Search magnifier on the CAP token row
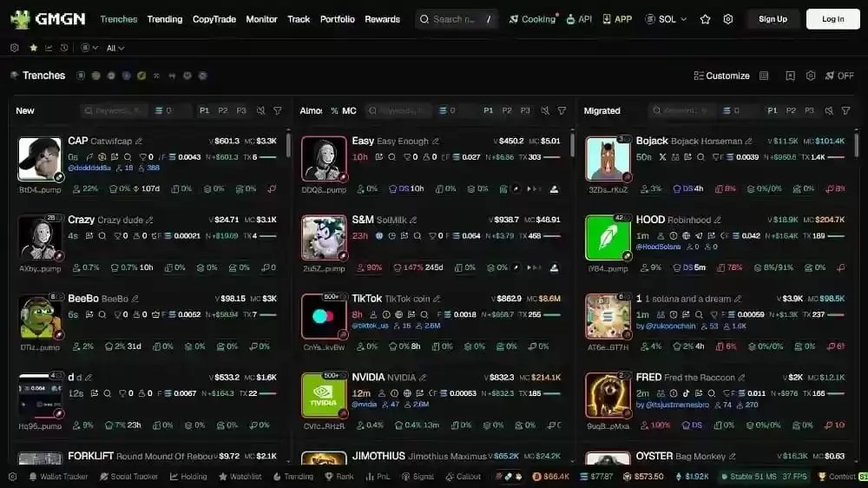868x488 pixels. pos(128,157)
